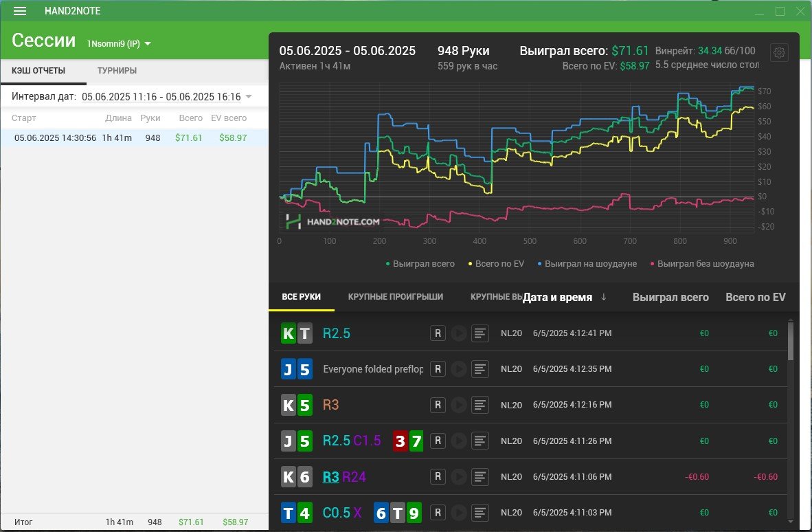Sort sessions by 'Старт' column
Screen dimensions: 812x532
(24, 118)
